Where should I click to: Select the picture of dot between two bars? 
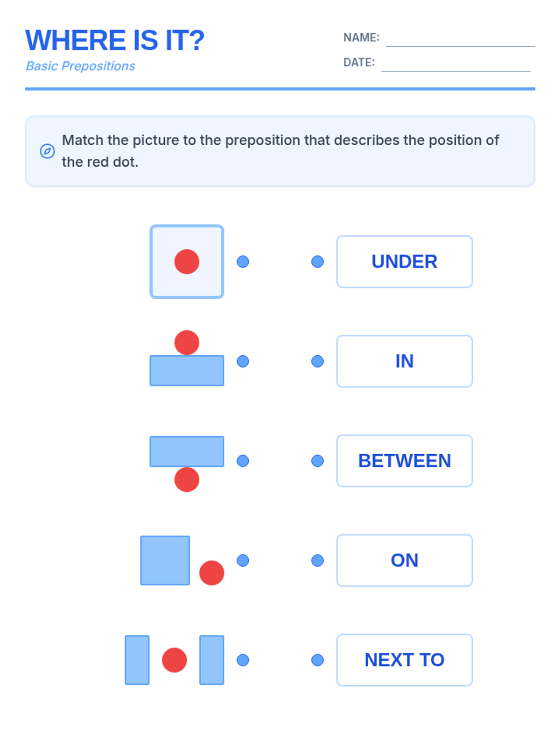[x=175, y=660]
